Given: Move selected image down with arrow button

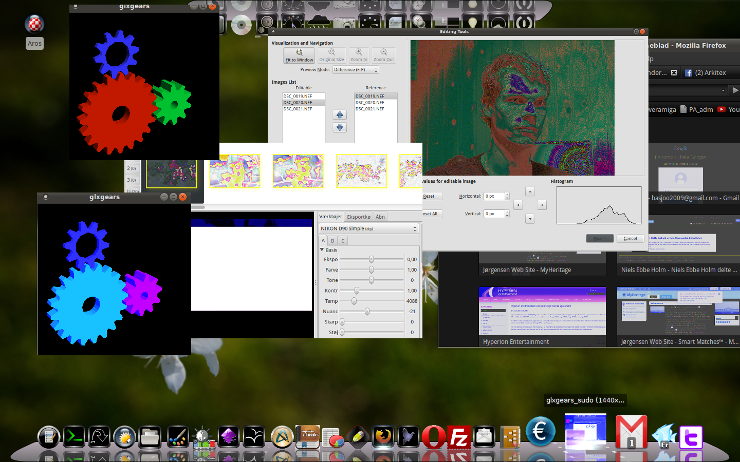Looking at the screenshot, I should pyautogui.click(x=338, y=127).
